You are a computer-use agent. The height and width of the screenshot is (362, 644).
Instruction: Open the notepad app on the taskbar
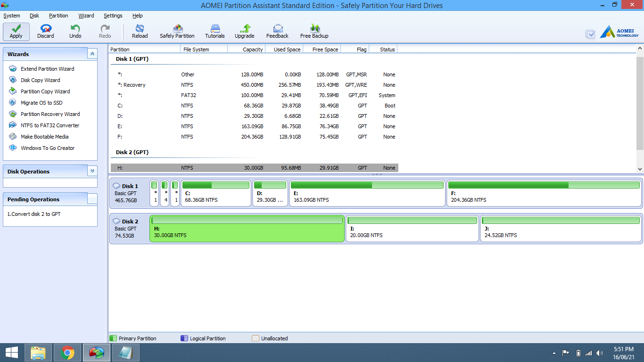[126, 353]
